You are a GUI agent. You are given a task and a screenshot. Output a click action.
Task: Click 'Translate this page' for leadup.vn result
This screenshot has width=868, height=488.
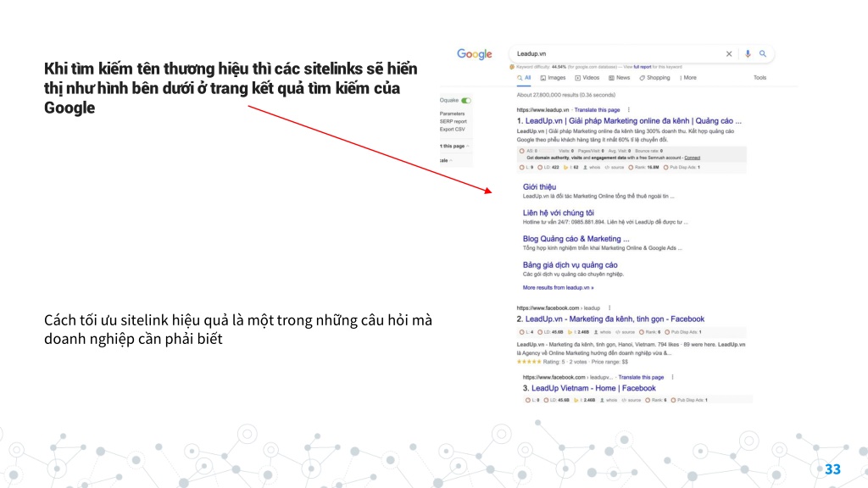(x=597, y=109)
